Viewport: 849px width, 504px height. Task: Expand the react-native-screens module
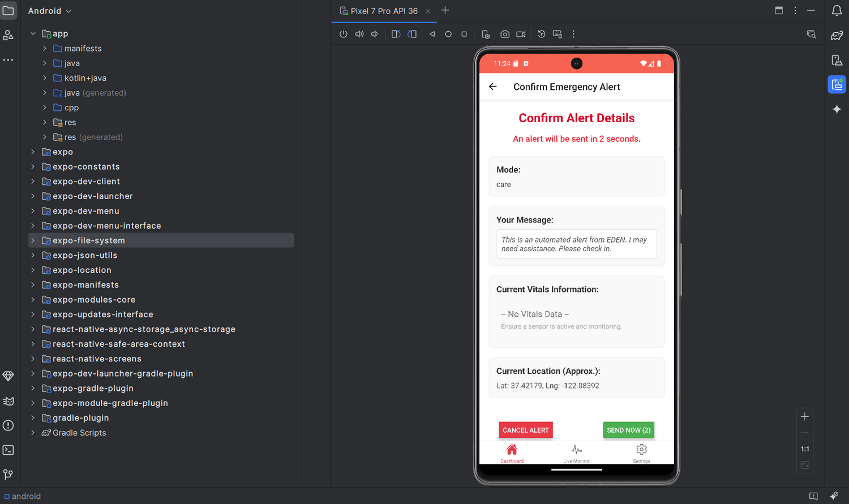pos(33,359)
